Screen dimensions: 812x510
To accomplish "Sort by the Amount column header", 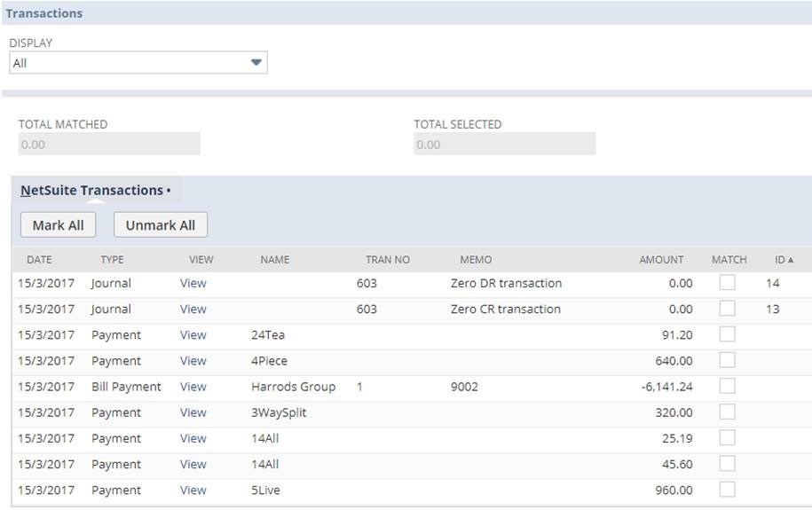I will pyautogui.click(x=661, y=260).
